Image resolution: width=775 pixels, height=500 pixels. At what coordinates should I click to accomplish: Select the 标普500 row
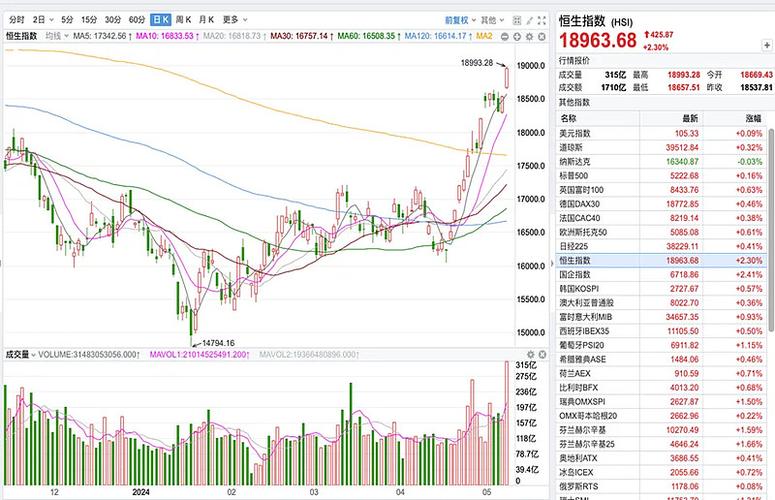pos(661,175)
